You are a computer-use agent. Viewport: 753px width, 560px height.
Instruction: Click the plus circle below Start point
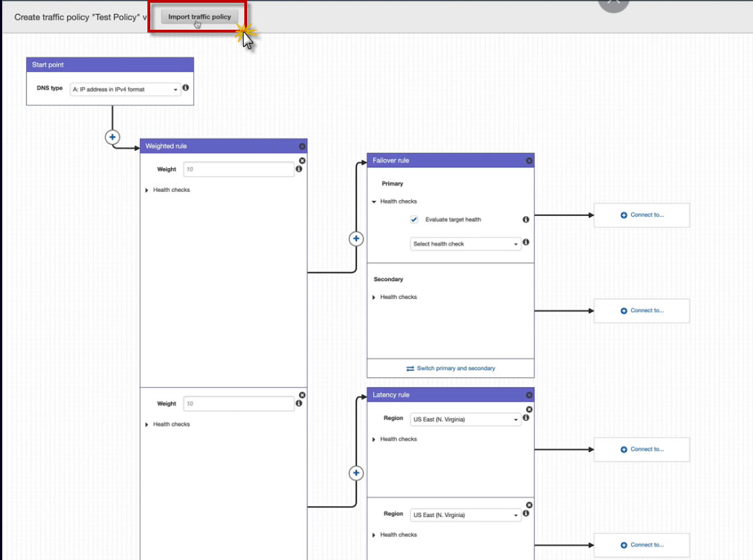pyautogui.click(x=112, y=137)
